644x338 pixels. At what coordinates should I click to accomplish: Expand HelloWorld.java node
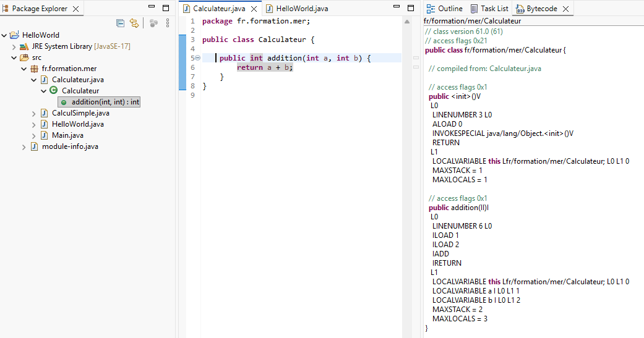[33, 125]
